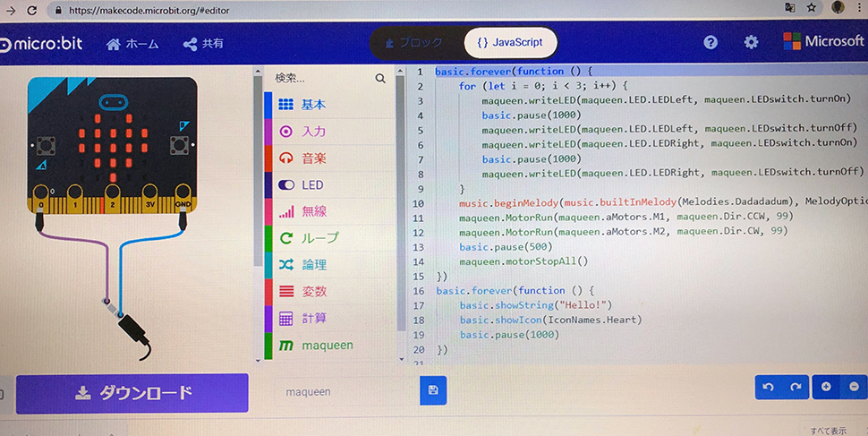Click the Download (ダウンロード) button

pyautogui.click(x=132, y=393)
